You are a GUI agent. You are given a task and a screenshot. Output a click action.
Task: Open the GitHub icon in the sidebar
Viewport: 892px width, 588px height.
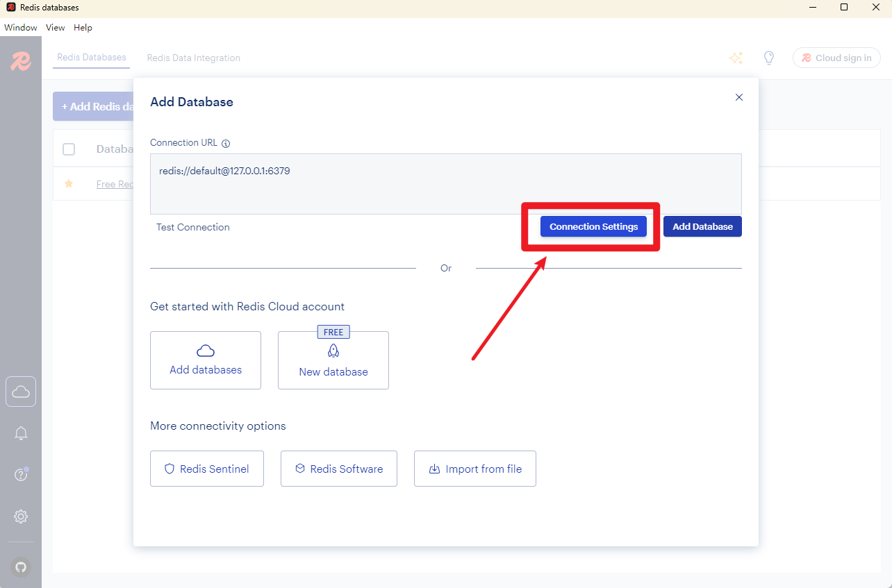tap(21, 567)
